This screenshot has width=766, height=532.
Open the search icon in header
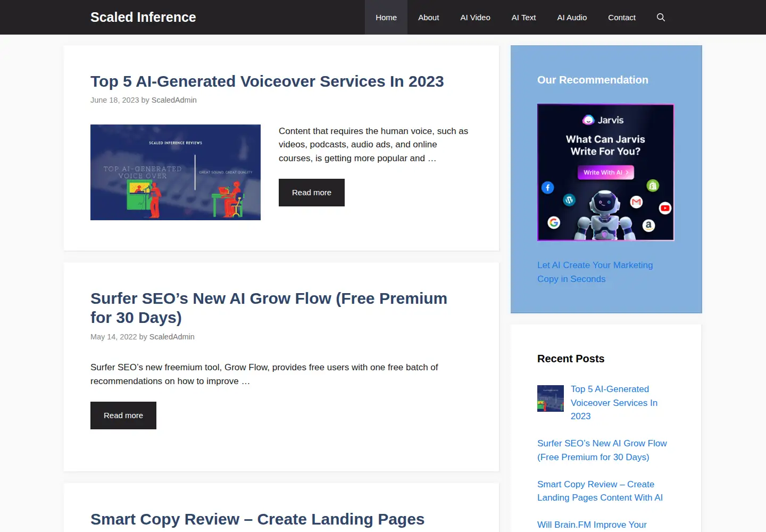click(x=661, y=17)
